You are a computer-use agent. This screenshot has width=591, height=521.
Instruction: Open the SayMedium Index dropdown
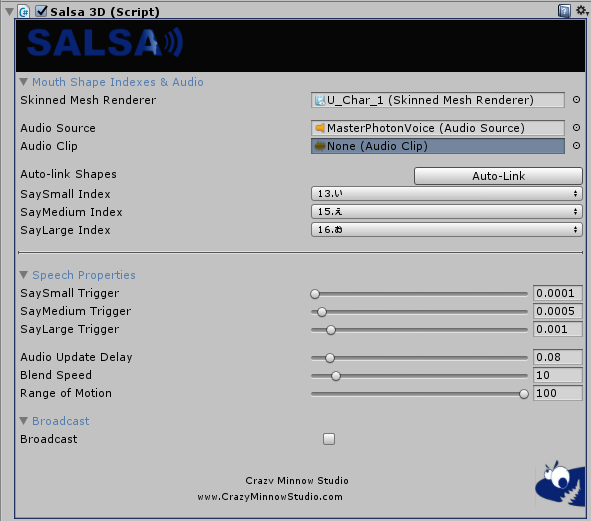coord(447,212)
